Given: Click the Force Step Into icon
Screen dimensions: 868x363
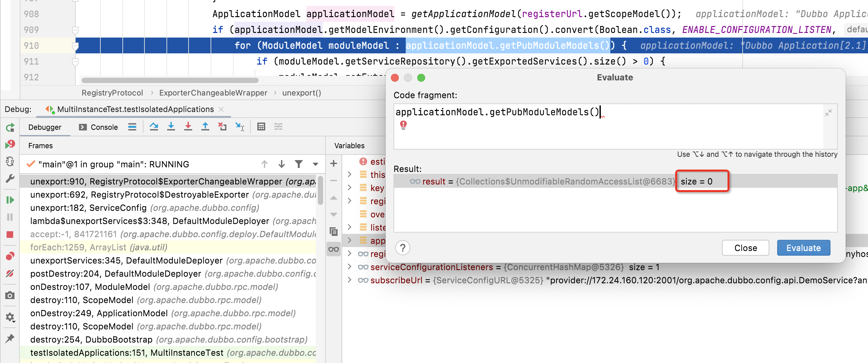Looking at the screenshot, I should 188,127.
